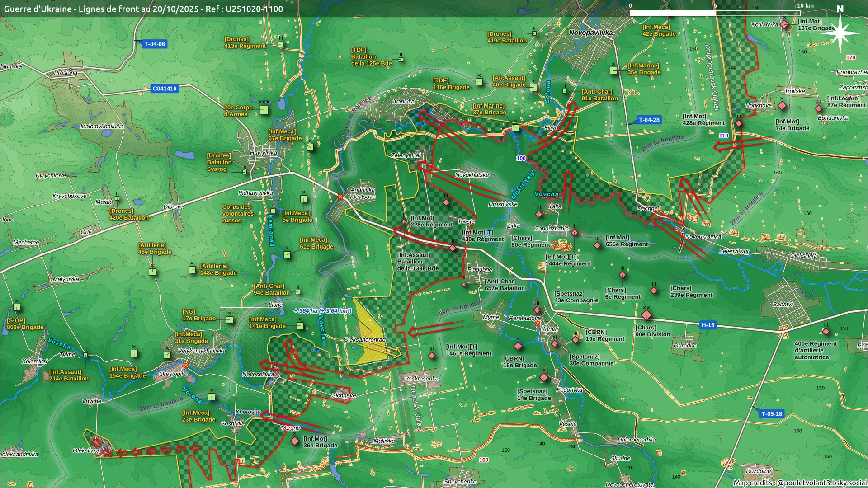This screenshot has width=868, height=488.
Task: Click the 35e Brigade marine green square
Action: tap(613, 70)
